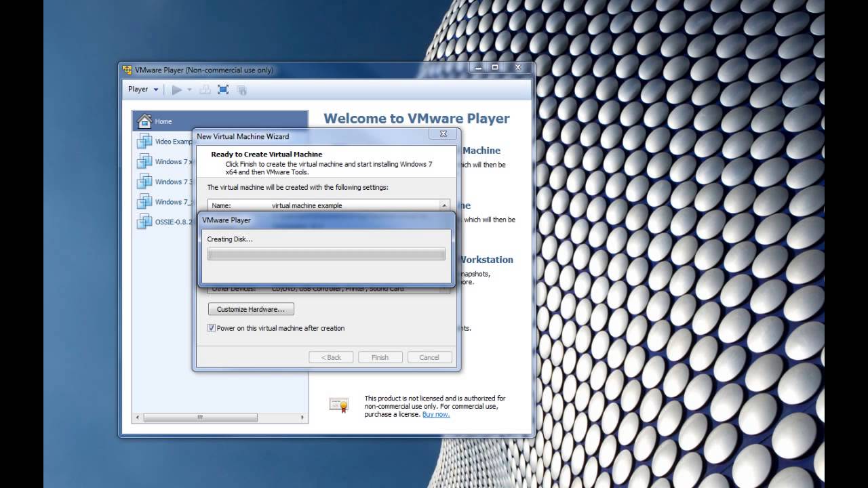Maximize the VMware Player window
This screenshot has width=868, height=488.
(495, 68)
